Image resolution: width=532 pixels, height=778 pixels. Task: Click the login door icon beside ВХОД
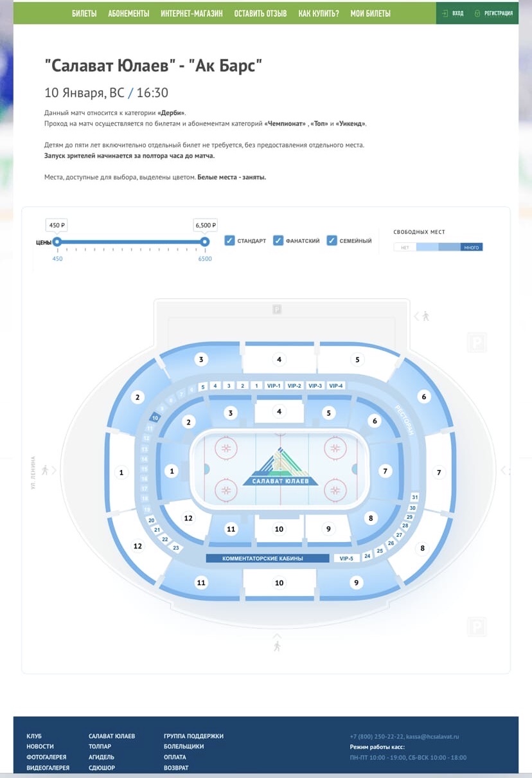[x=445, y=13]
